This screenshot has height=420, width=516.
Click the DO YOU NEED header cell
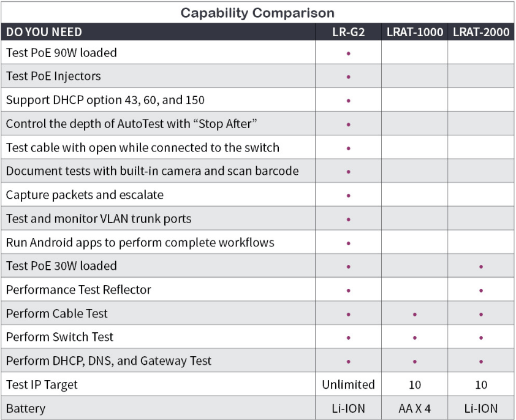44,32
